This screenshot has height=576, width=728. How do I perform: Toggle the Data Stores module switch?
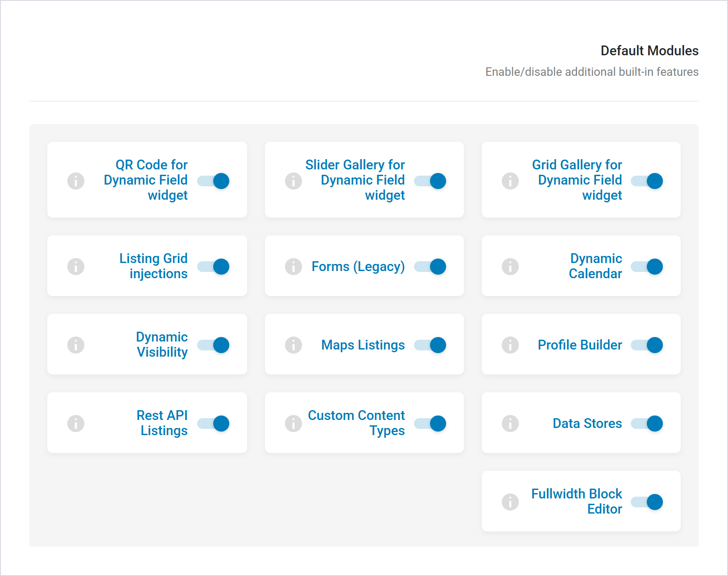coord(647,424)
